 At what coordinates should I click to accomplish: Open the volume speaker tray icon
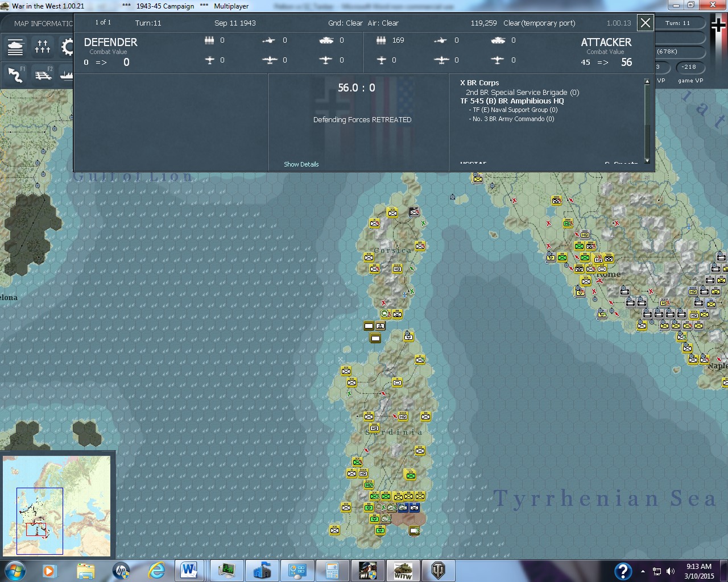[671, 571]
